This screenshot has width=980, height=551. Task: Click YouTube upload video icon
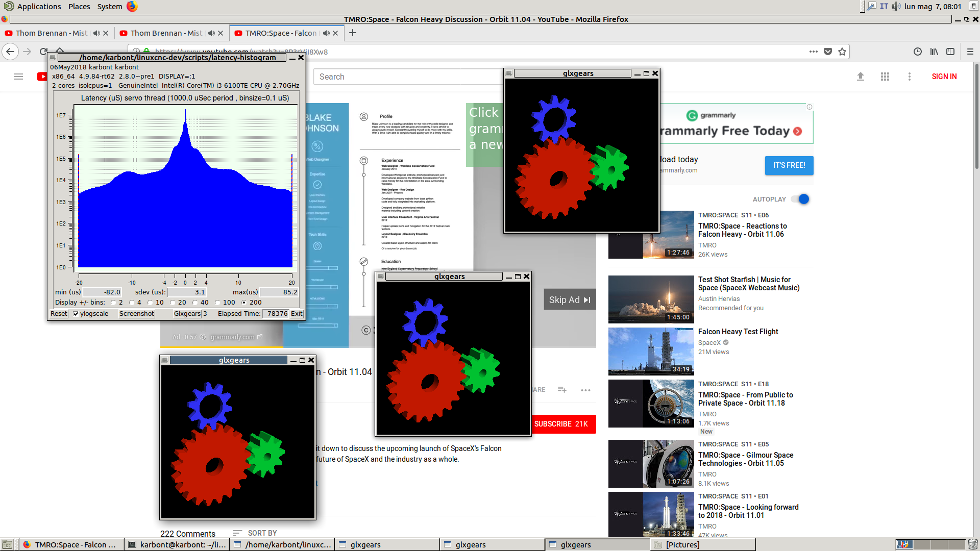[861, 77]
